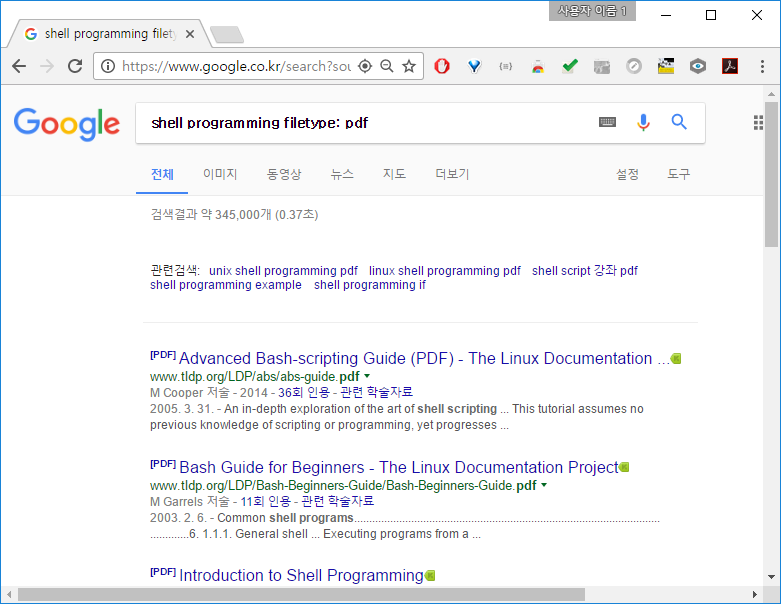The height and width of the screenshot is (604, 781).
Task: Click the location target icon in address bar
Action: (365, 66)
